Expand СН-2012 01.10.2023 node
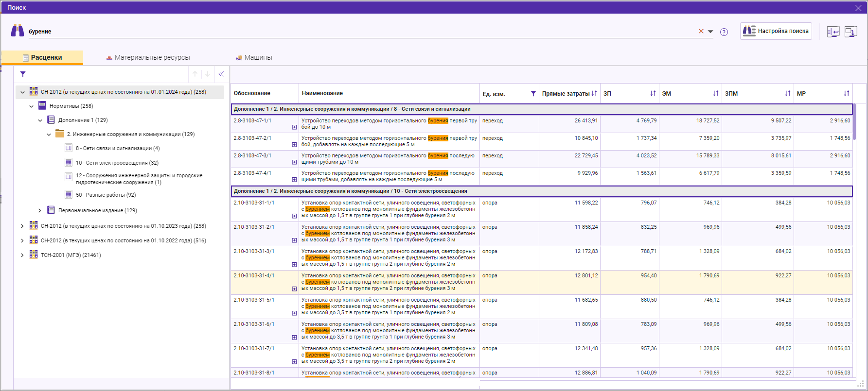 click(x=22, y=226)
